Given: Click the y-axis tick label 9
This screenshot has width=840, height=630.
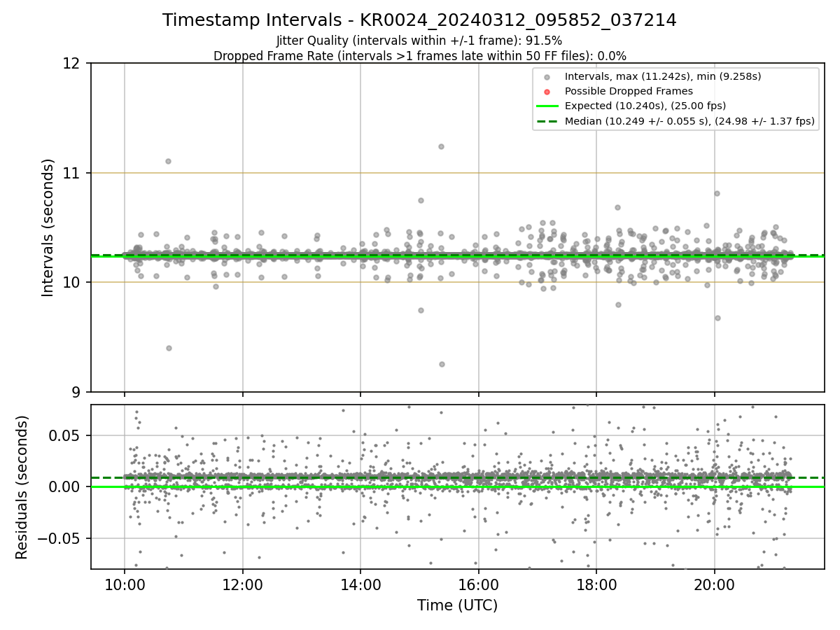Looking at the screenshot, I should click(x=77, y=392).
